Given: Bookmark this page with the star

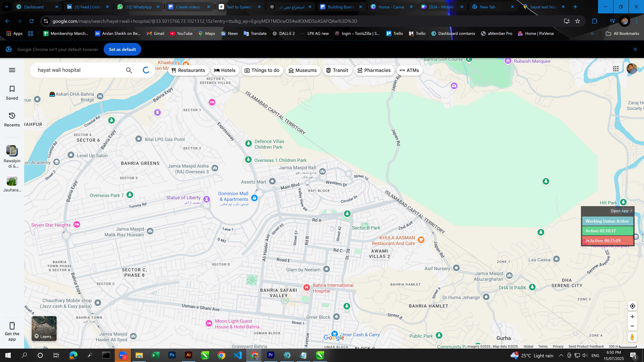Looking at the screenshot, I should pyautogui.click(x=577, y=21).
